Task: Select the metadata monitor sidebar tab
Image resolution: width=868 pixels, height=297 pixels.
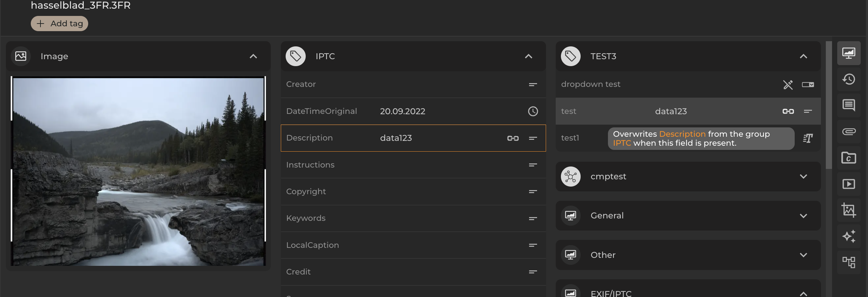Action: pyautogui.click(x=849, y=53)
